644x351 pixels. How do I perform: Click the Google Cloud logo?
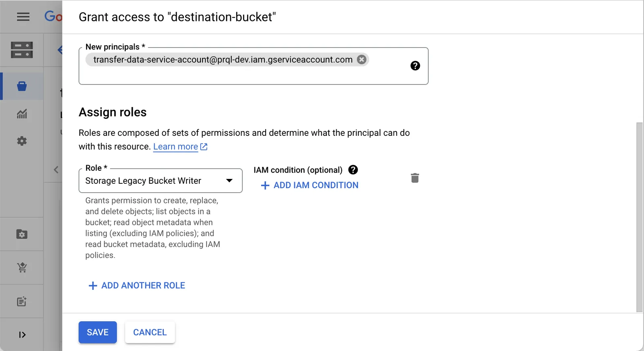coord(53,17)
